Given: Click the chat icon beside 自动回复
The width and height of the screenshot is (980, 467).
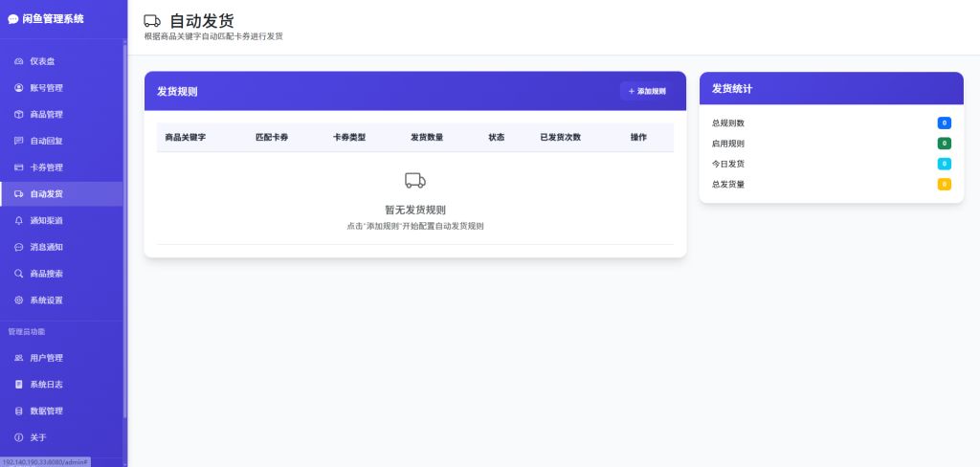Looking at the screenshot, I should click(19, 141).
